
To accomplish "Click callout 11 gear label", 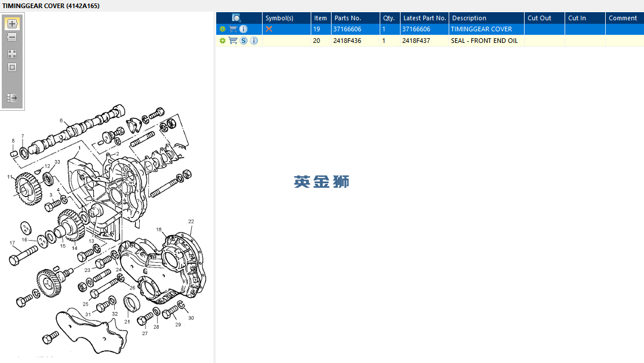I will (10, 177).
